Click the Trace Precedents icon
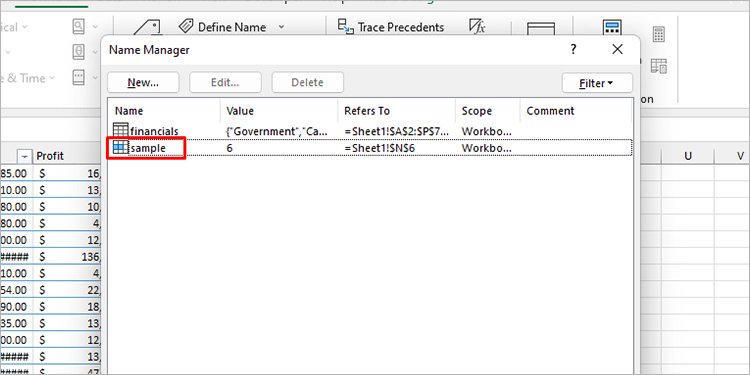 click(x=345, y=27)
